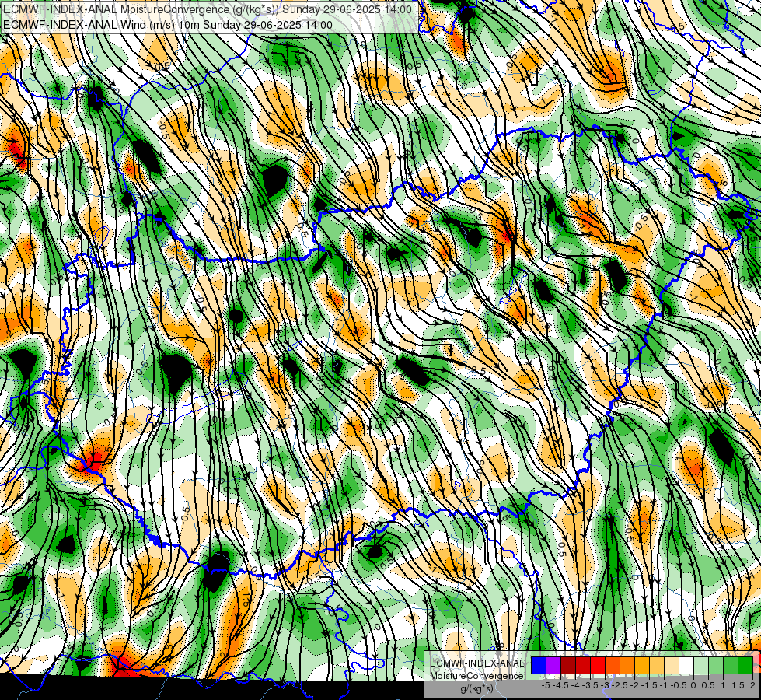Select the bright red swatch between -3.5 and -3

pos(598,665)
